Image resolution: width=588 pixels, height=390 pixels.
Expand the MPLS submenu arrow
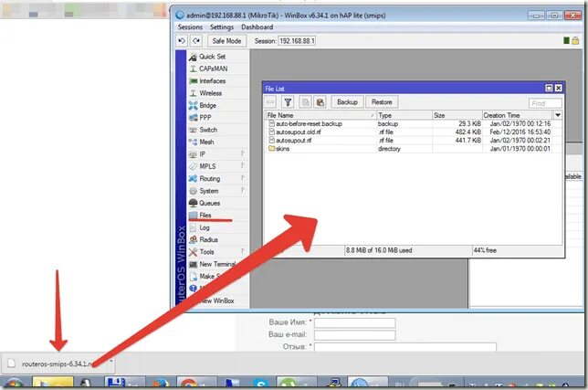tap(243, 165)
